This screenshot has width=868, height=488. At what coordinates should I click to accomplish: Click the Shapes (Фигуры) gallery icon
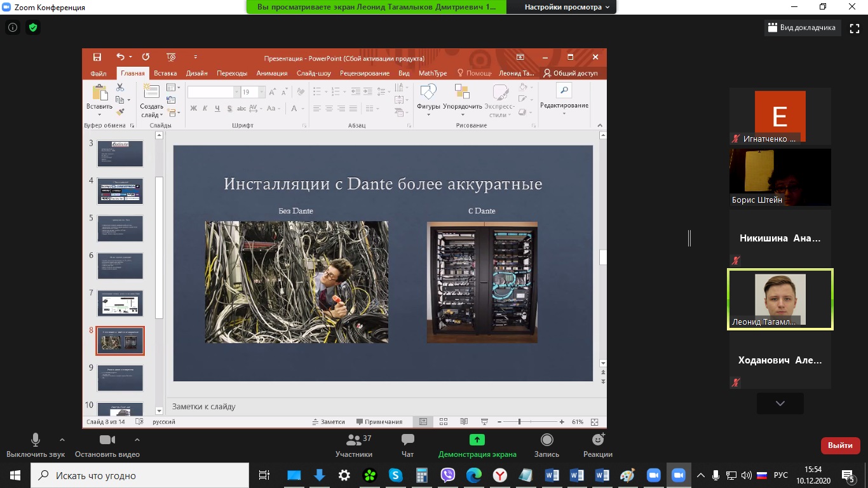coord(428,92)
